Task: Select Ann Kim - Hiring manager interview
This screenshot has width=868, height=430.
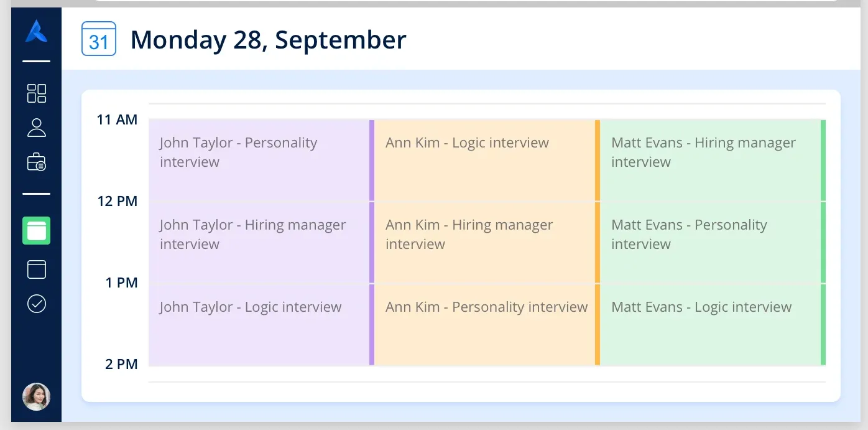Action: click(x=487, y=242)
